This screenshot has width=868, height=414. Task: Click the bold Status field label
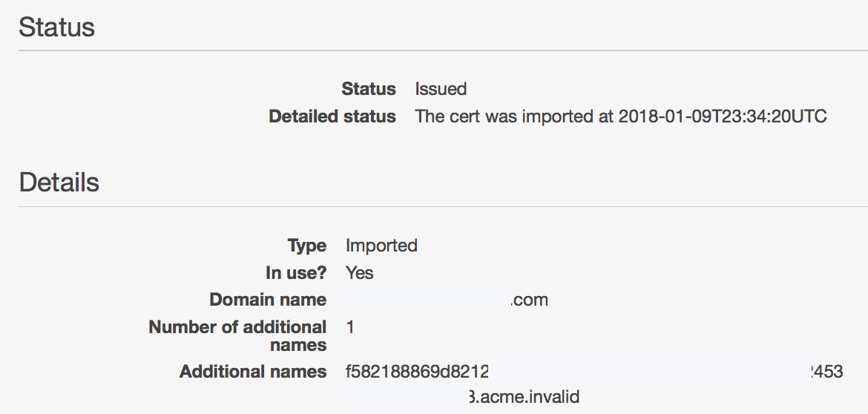pos(369,89)
